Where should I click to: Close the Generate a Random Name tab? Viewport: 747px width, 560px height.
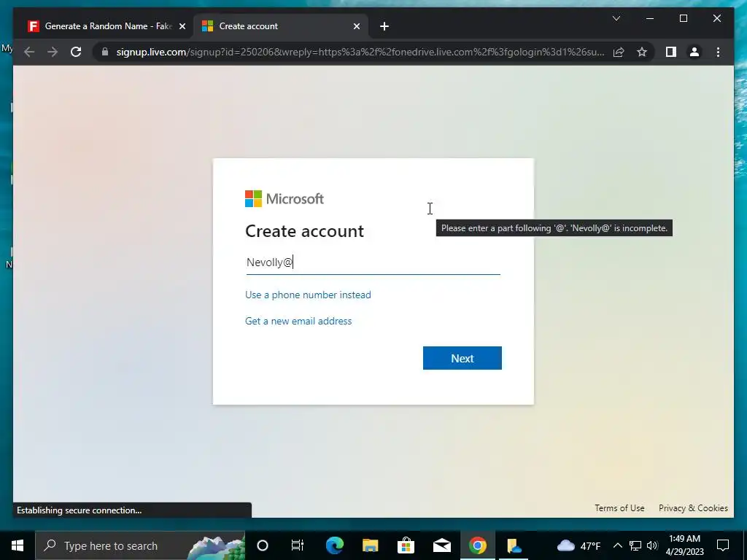click(x=182, y=26)
